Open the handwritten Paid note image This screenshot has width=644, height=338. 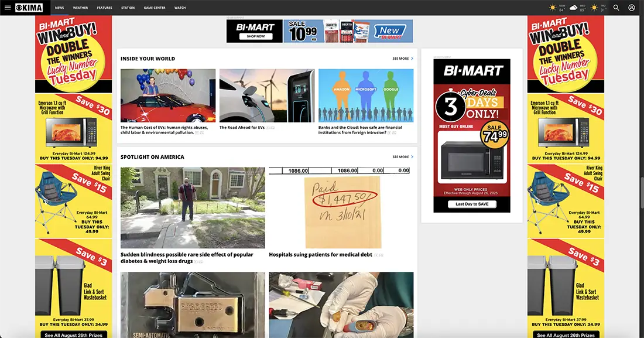pos(341,207)
